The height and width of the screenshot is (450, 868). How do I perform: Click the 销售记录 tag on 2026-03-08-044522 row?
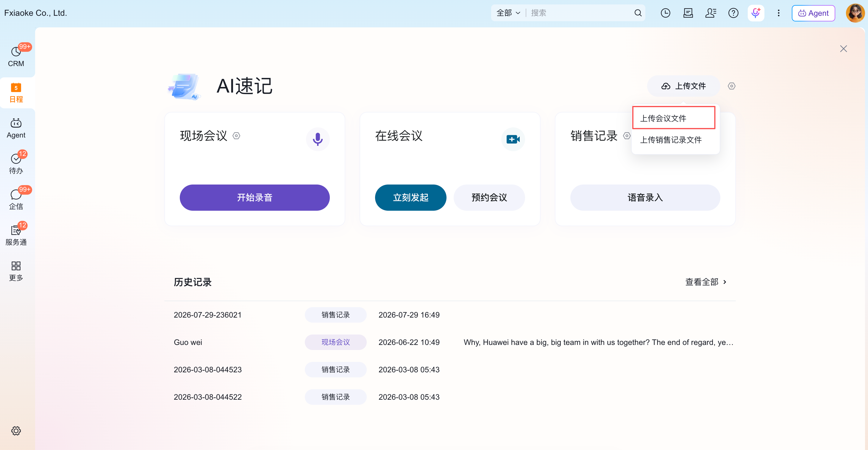[x=335, y=397]
